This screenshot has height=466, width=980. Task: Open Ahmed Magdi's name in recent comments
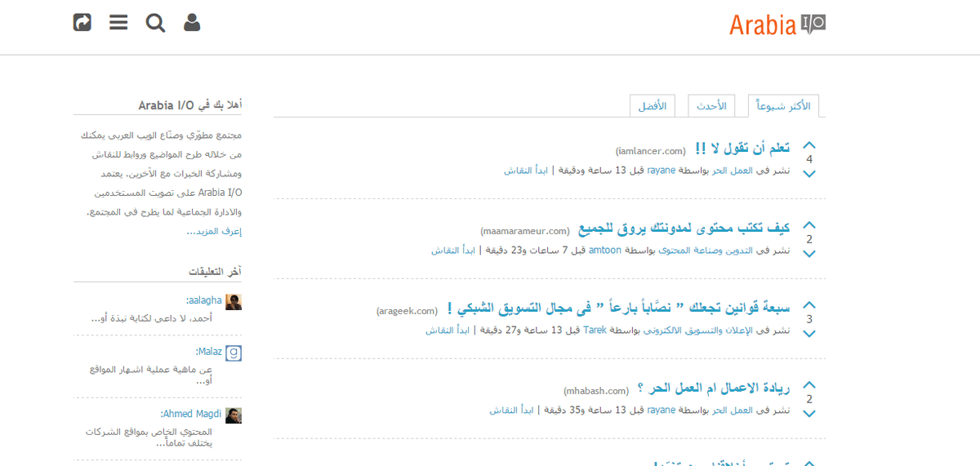click(191, 413)
